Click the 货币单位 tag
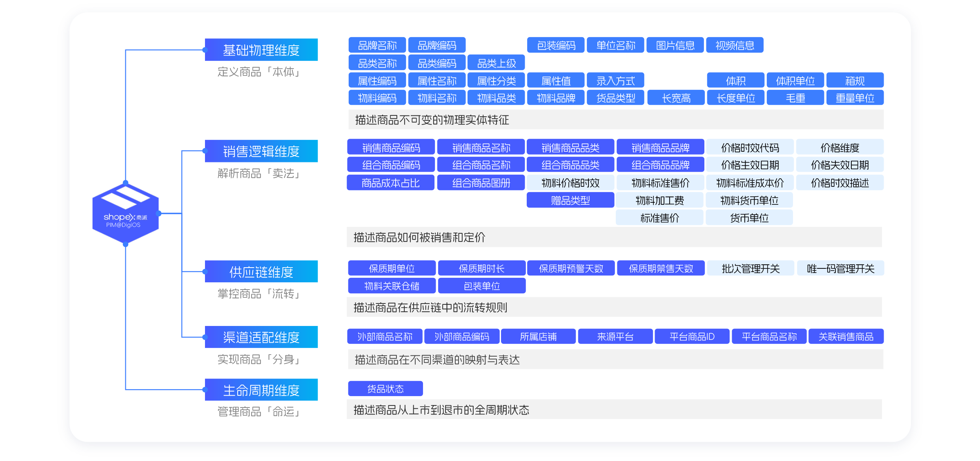Image resolution: width=980 pixels, height=461 pixels. pyautogui.click(x=749, y=217)
